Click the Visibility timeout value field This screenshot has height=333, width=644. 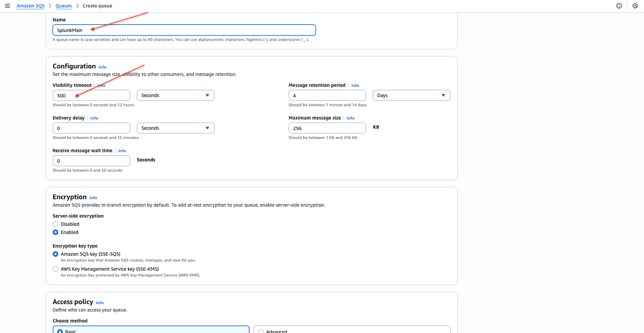pos(91,96)
